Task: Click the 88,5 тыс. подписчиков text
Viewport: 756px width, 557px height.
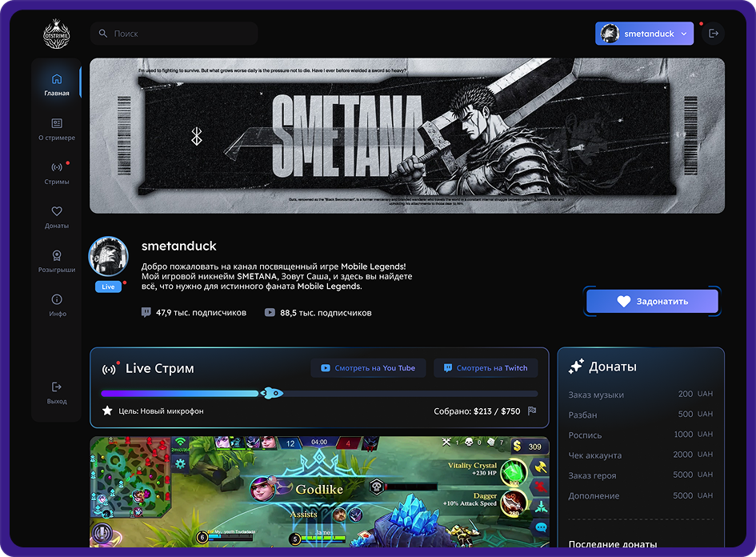Action: click(326, 312)
